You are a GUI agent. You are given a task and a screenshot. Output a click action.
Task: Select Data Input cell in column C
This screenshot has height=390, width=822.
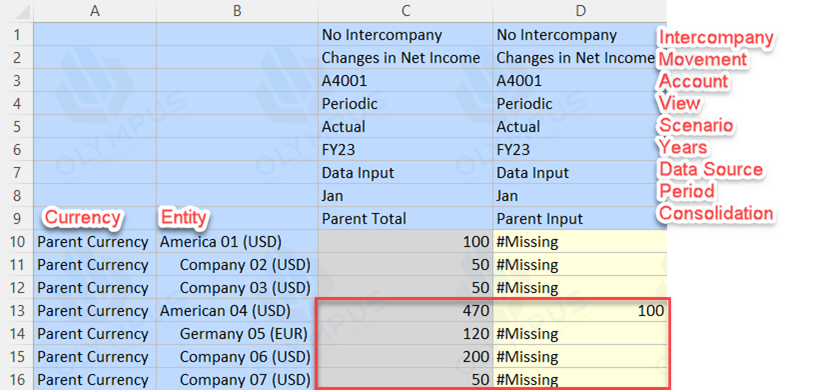pyautogui.click(x=405, y=172)
